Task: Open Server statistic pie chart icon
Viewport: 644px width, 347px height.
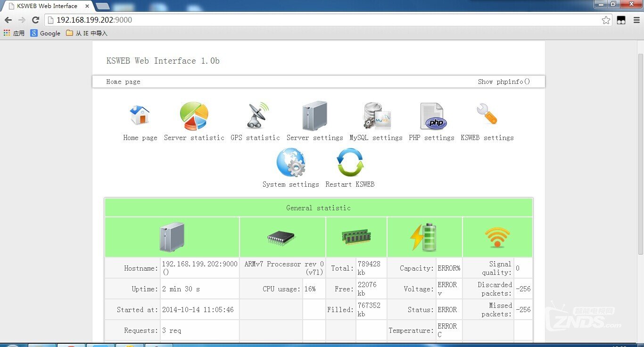Action: tap(194, 116)
